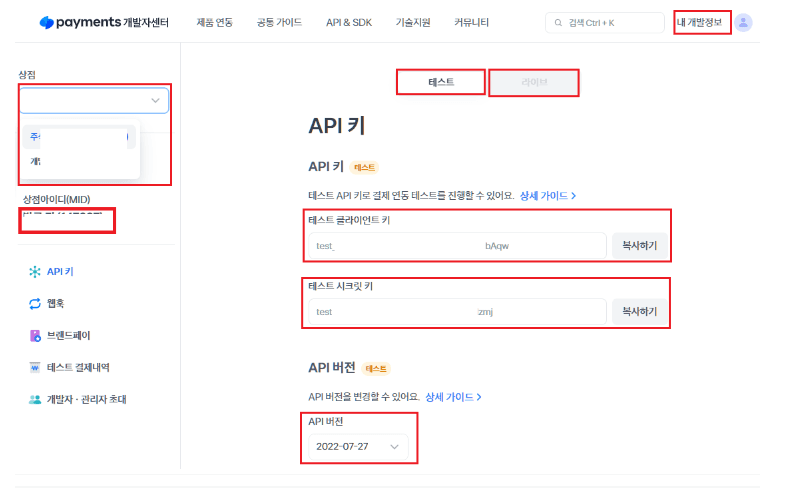The width and height of the screenshot is (805, 503).
Task: Switch to the 테스트 mode tab
Action: point(441,82)
